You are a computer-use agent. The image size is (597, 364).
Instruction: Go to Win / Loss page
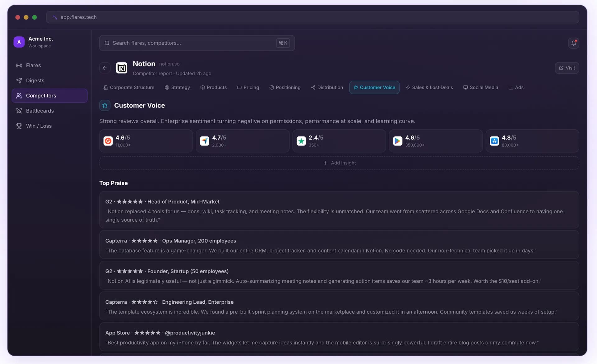coord(49,126)
